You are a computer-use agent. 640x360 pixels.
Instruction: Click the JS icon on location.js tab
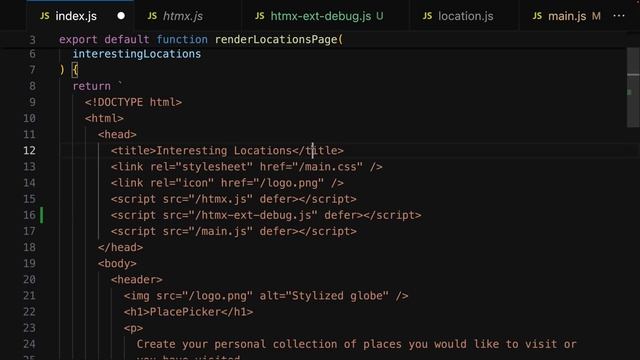(x=427, y=16)
